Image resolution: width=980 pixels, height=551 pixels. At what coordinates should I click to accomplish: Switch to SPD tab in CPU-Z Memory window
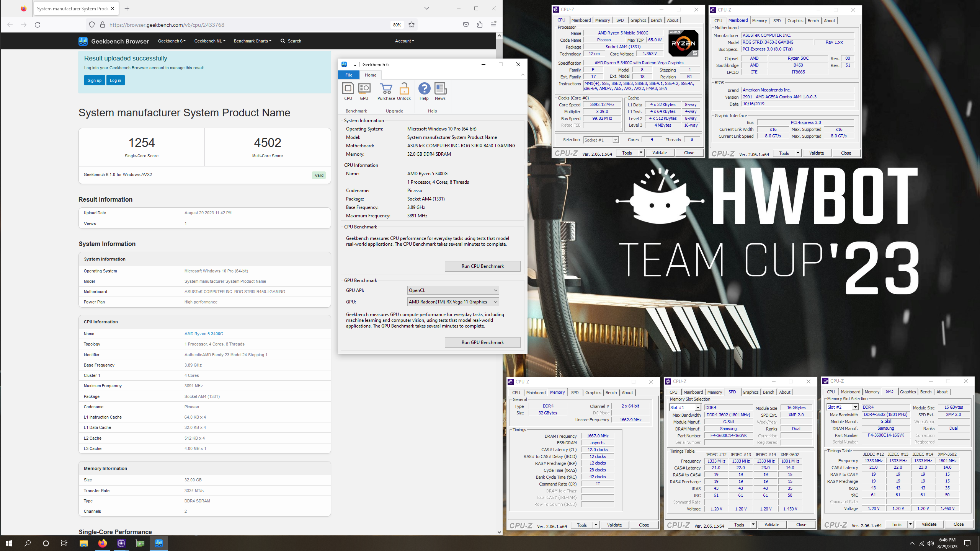click(575, 393)
